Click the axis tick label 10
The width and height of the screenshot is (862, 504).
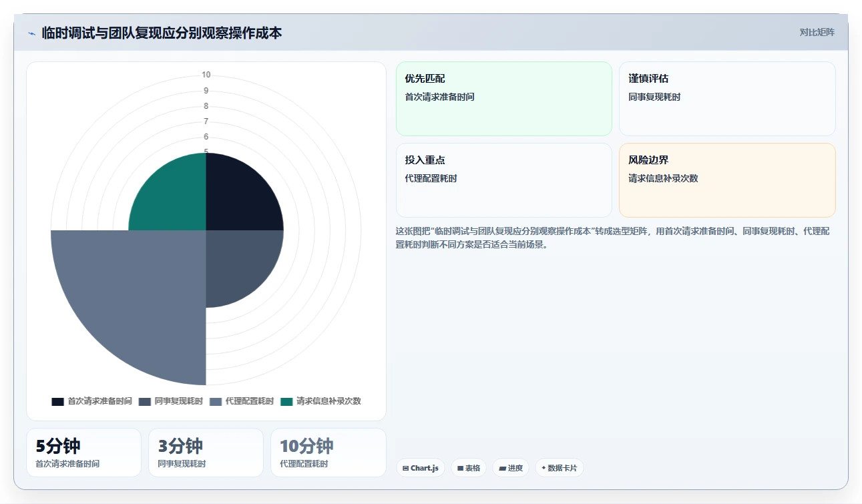coord(206,75)
